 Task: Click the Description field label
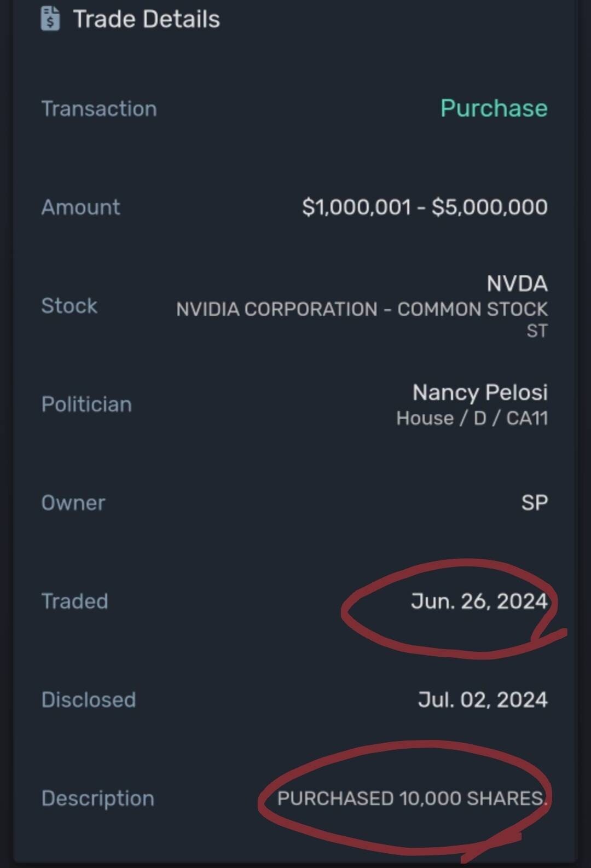point(98,798)
